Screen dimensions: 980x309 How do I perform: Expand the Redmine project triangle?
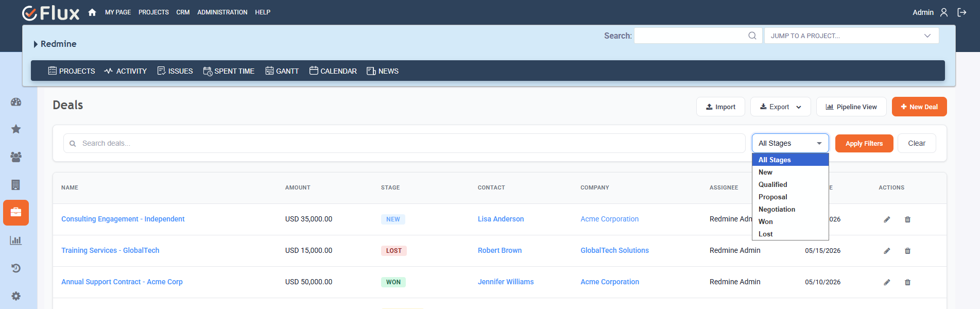[36, 44]
